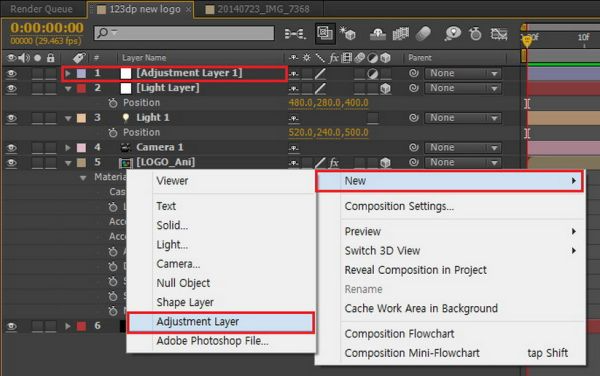Click Light 1 bulb layer icon

(126, 117)
